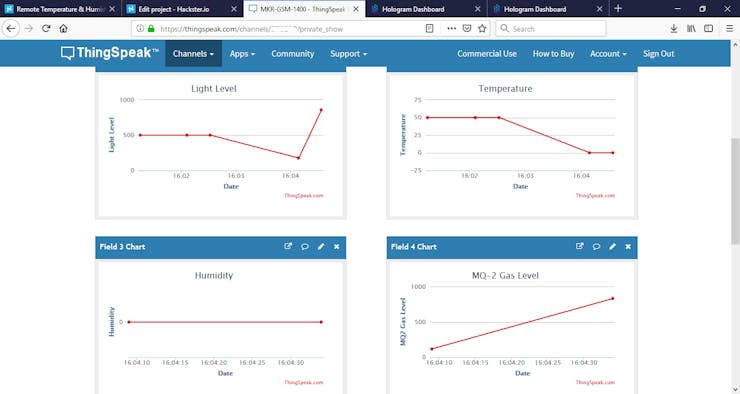
Task: Click the Field 3 Chart header title
Action: [122, 247]
